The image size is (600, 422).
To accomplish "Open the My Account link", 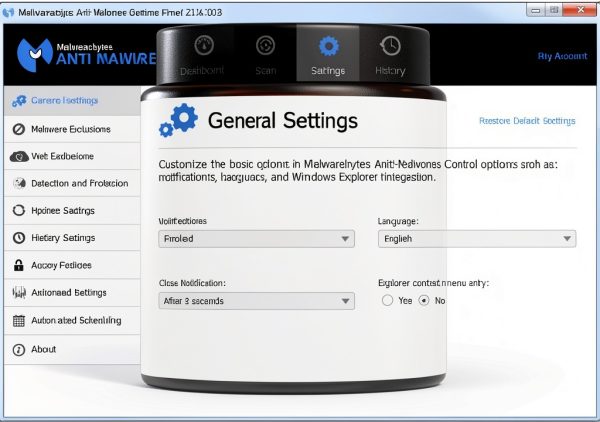I will click(562, 56).
